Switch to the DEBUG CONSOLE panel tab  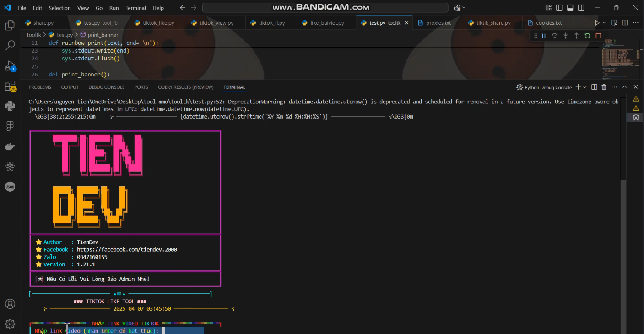click(x=106, y=87)
